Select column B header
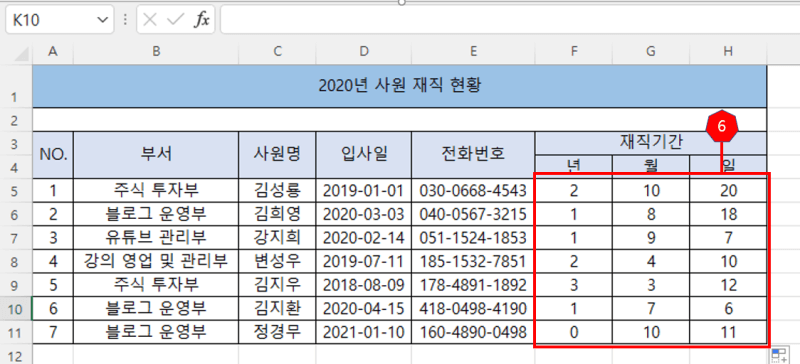The height and width of the screenshot is (364, 800). click(x=156, y=51)
